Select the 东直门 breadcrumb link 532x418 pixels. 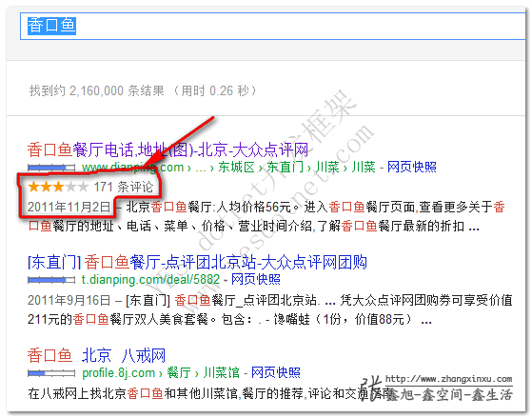(x=285, y=167)
